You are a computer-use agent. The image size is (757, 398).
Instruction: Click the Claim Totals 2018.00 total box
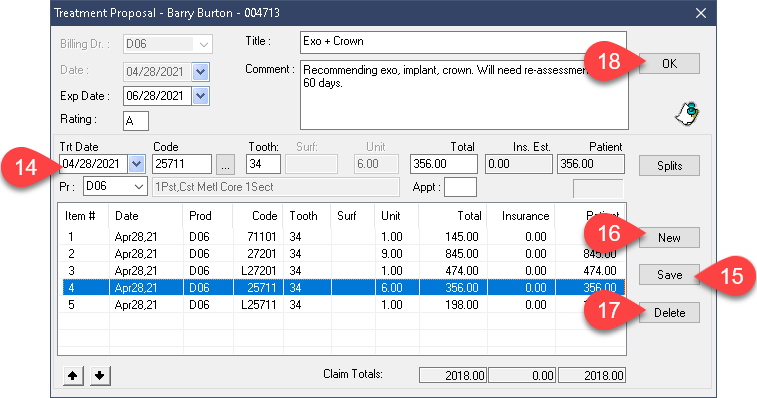453,375
